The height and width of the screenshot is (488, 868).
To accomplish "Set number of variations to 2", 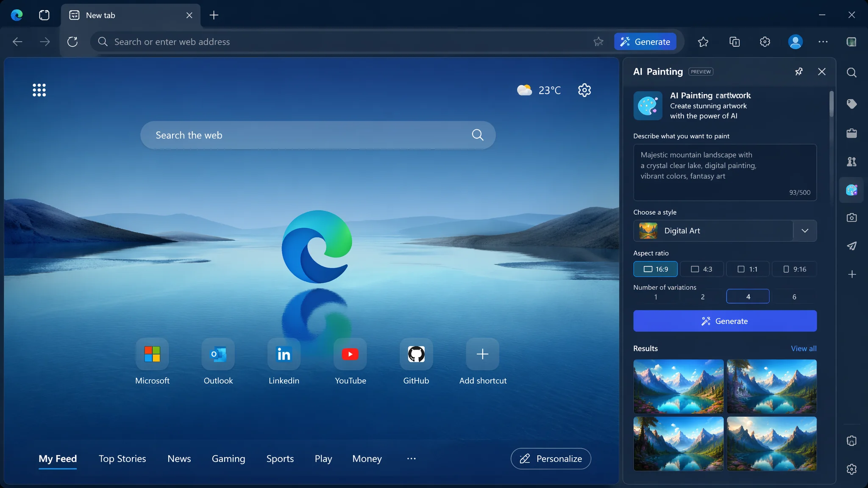I will pyautogui.click(x=702, y=297).
